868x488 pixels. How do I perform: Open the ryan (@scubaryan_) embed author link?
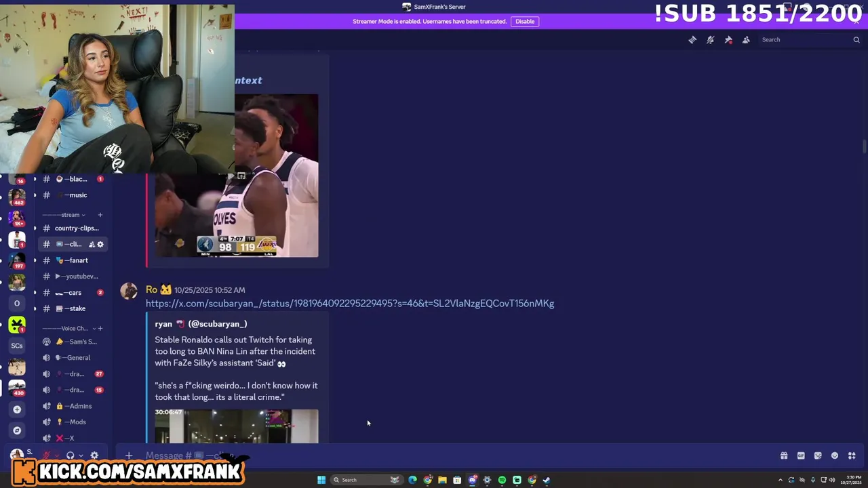201,324
